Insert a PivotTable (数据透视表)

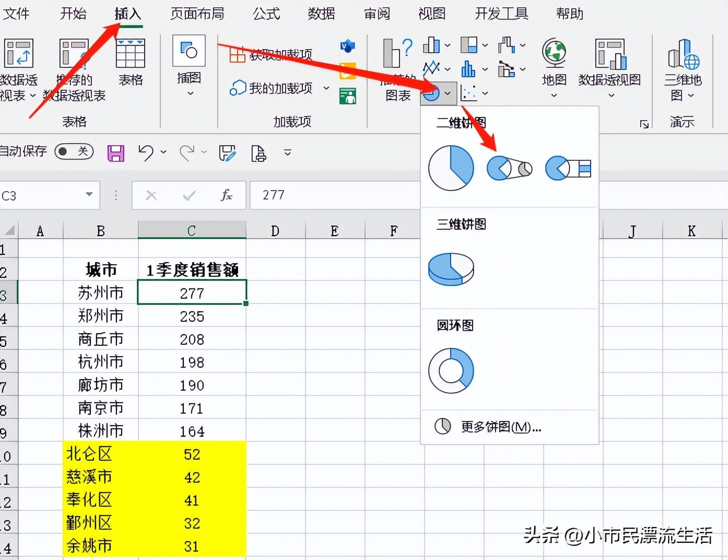pos(18,69)
